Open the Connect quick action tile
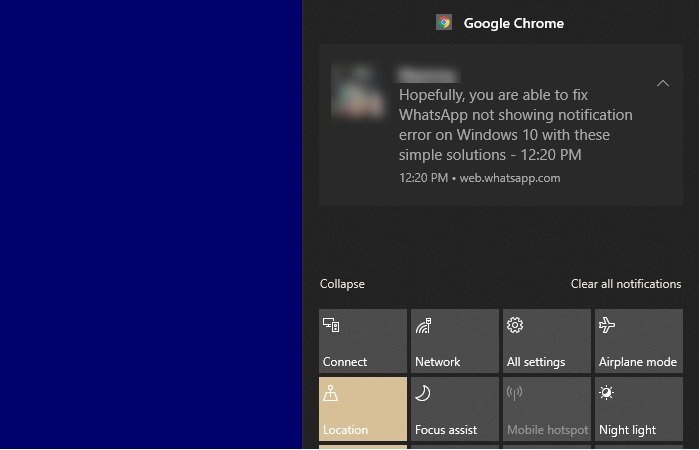The width and height of the screenshot is (700, 450). [363, 341]
